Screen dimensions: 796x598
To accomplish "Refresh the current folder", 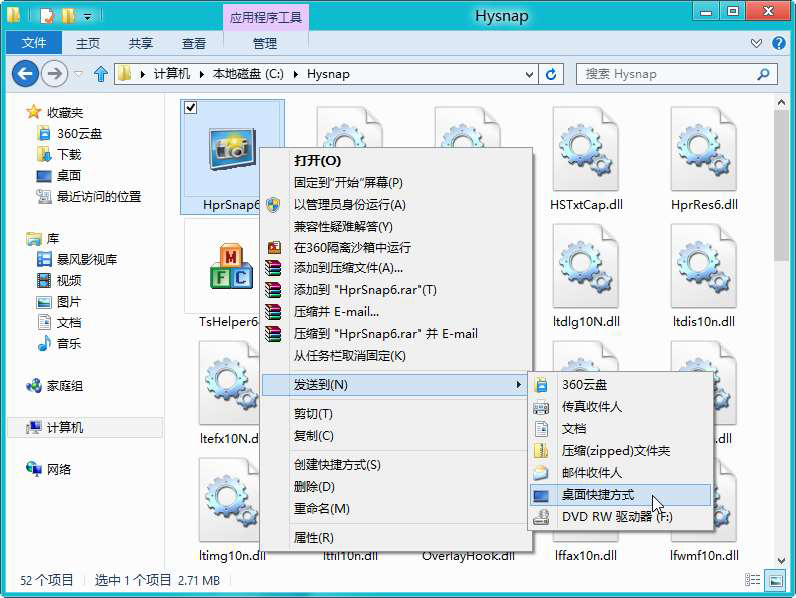I will click(x=551, y=75).
